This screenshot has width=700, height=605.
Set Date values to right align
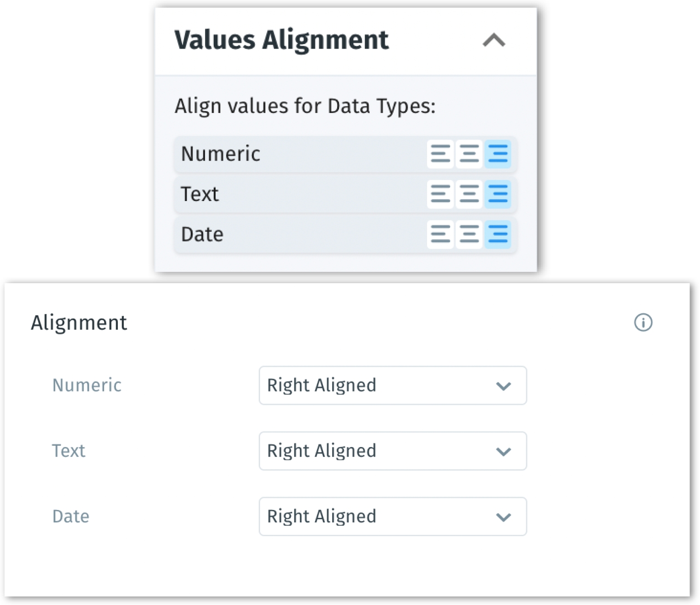coord(498,235)
